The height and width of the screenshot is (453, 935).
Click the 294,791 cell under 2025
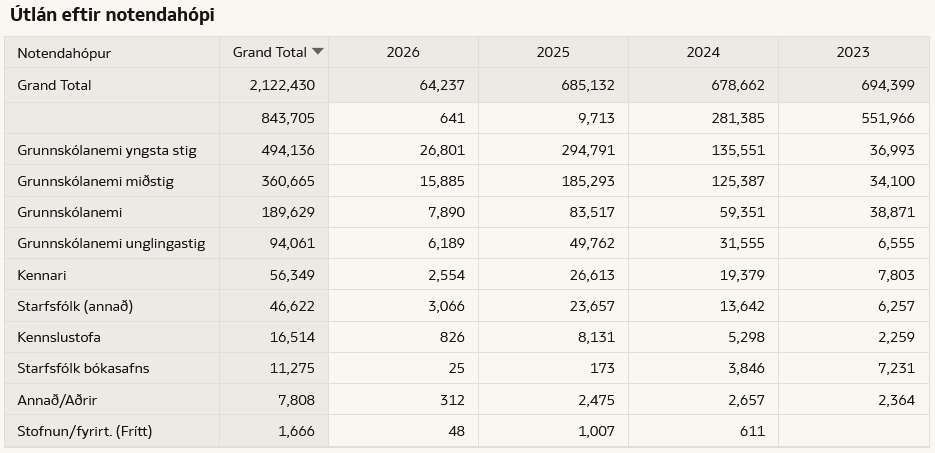click(587, 151)
